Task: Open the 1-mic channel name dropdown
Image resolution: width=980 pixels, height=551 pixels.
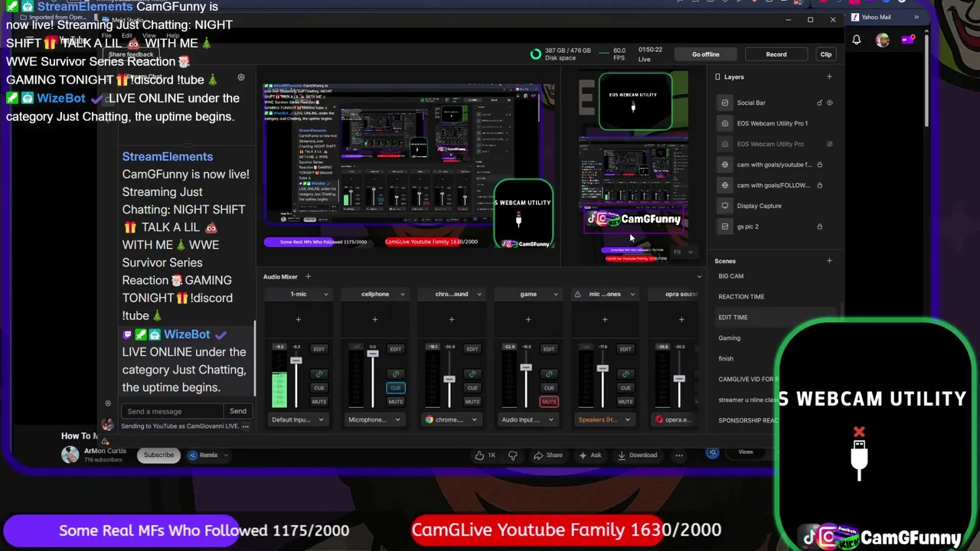Action: pos(326,294)
